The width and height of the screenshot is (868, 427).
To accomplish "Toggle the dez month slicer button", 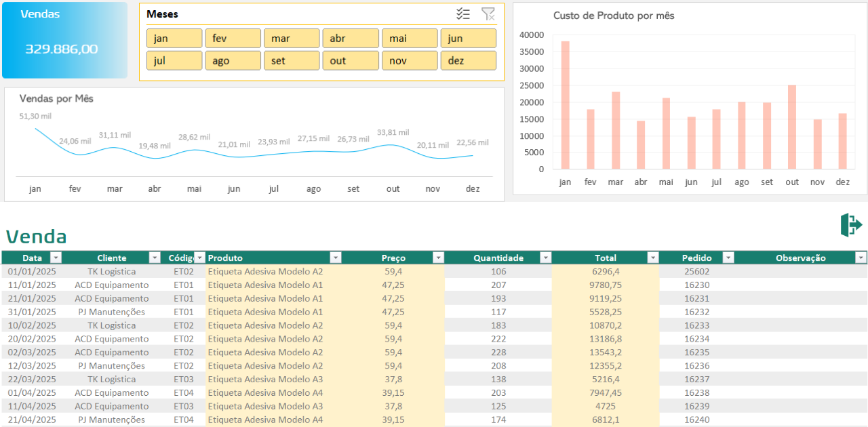I will [468, 61].
